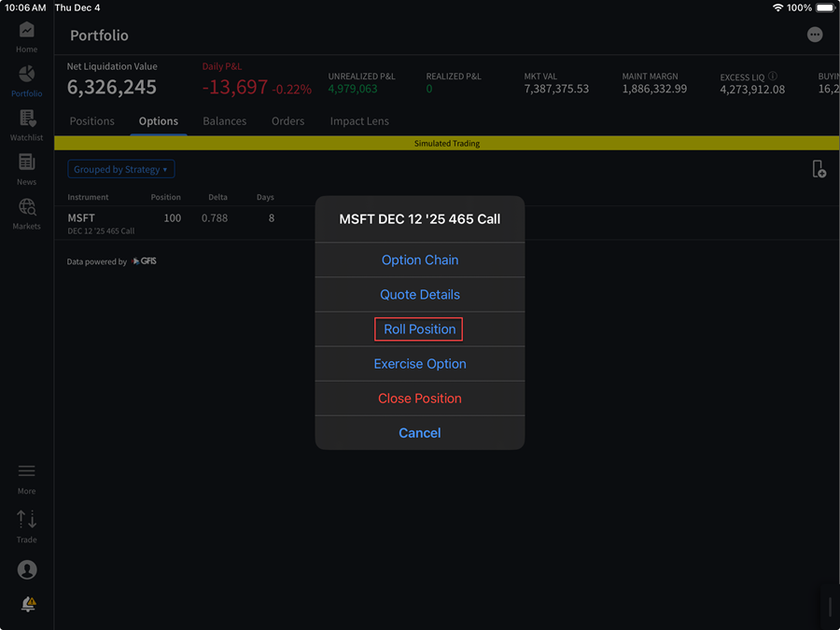Open the Markets globe icon

click(x=26, y=208)
